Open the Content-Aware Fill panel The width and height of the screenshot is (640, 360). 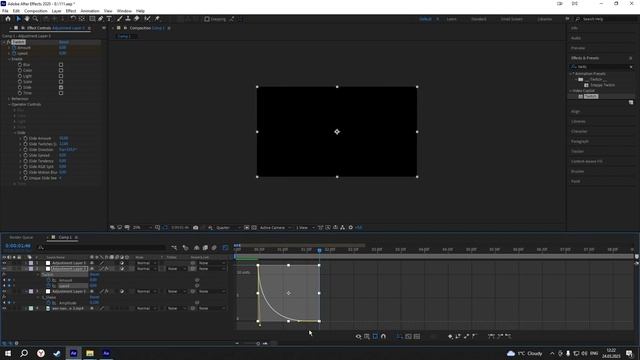(x=587, y=162)
